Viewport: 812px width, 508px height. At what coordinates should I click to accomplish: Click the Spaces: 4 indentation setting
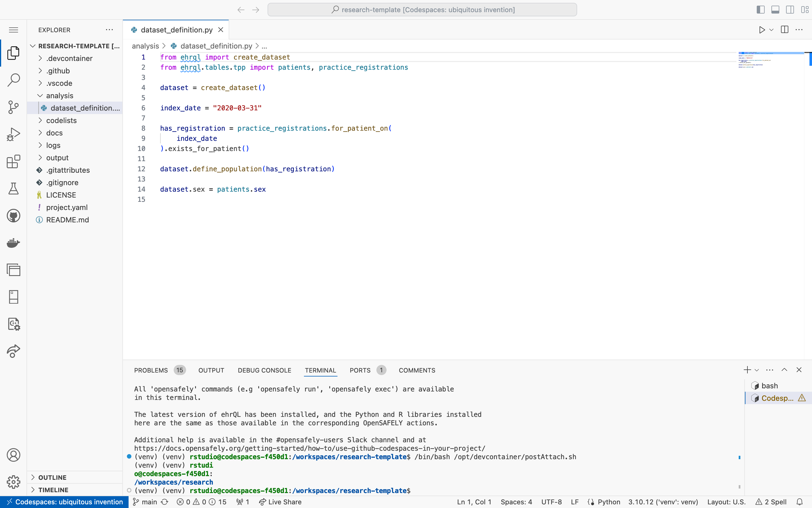517,502
